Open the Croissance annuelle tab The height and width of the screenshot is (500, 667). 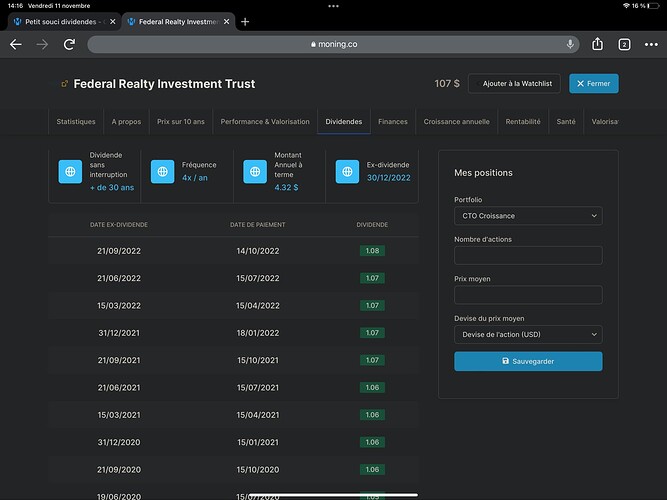pyautogui.click(x=456, y=122)
